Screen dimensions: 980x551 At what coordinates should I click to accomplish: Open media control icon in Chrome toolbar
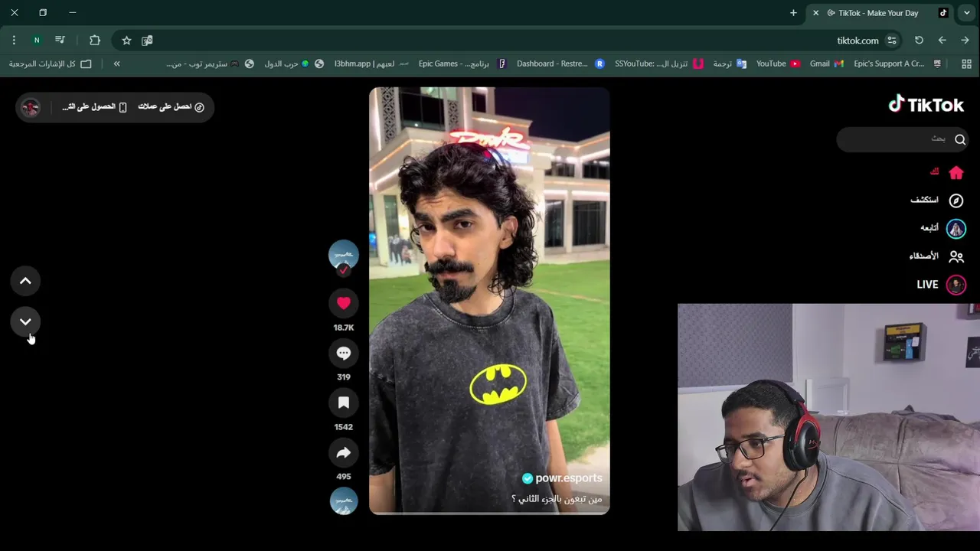click(x=60, y=41)
